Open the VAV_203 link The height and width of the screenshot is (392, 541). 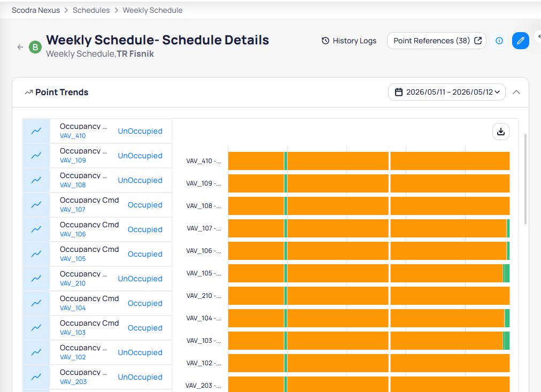point(73,382)
